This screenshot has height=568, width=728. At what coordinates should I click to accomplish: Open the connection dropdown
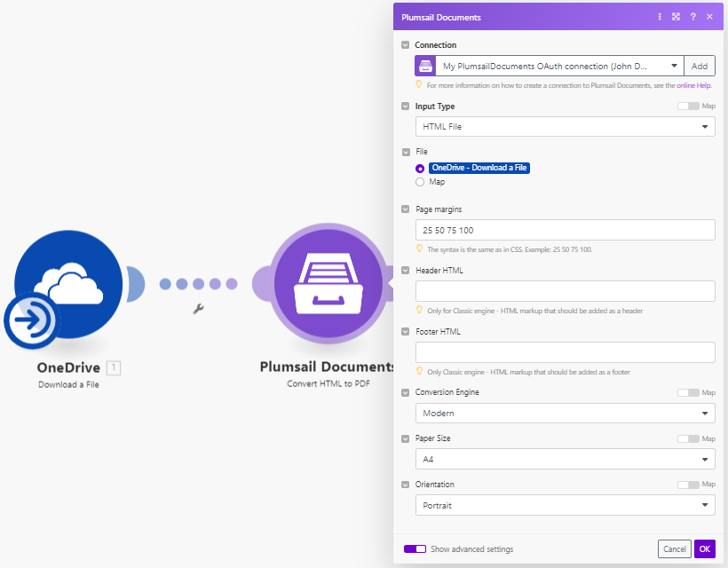pyautogui.click(x=559, y=66)
